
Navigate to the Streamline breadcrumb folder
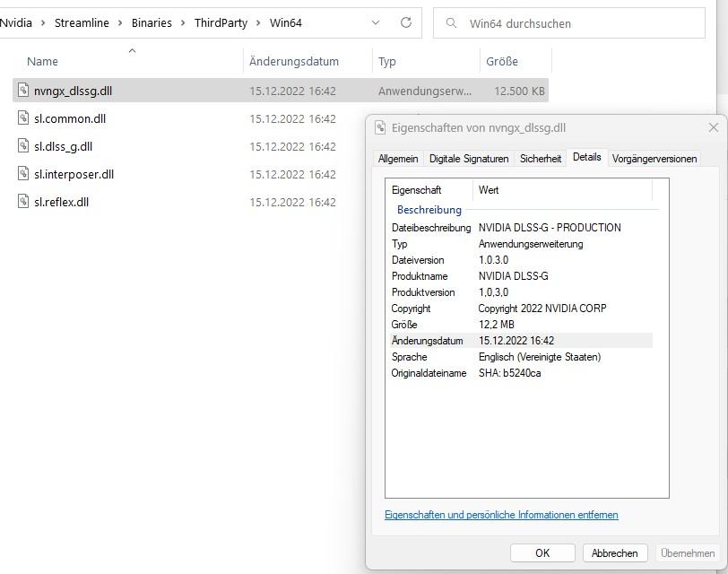pos(82,22)
